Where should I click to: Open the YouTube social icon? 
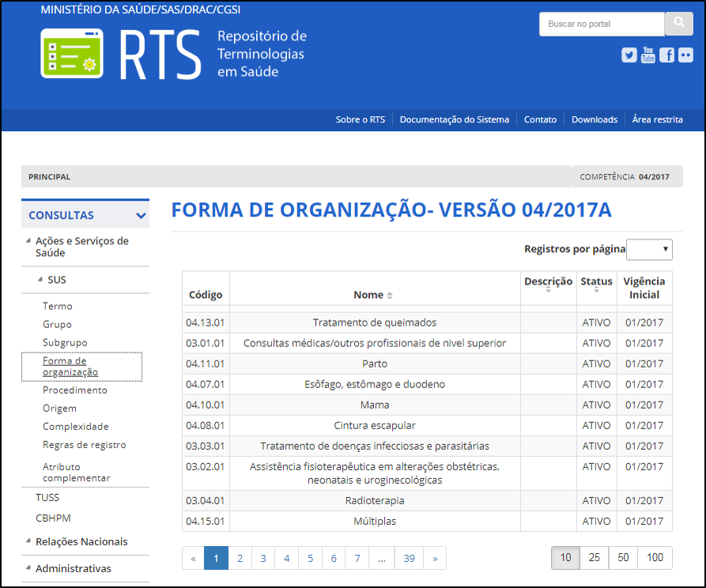point(648,55)
